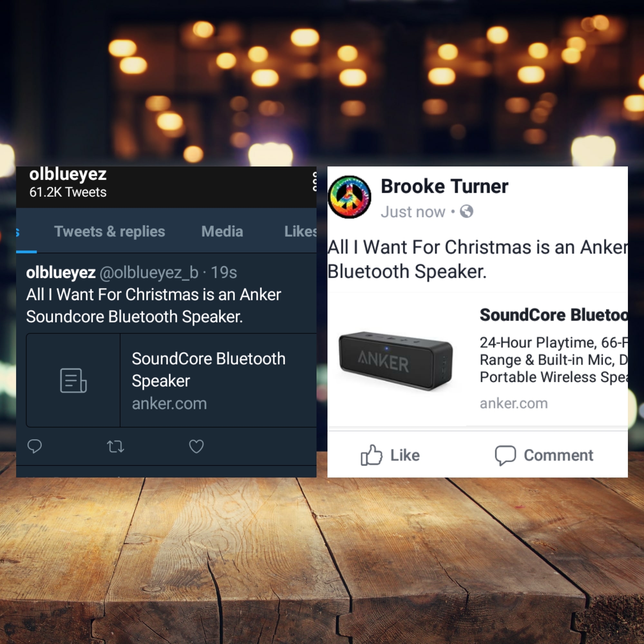Click the tie-dye peace sign profile picture
Image resolution: width=644 pixels, height=644 pixels.
(x=349, y=197)
